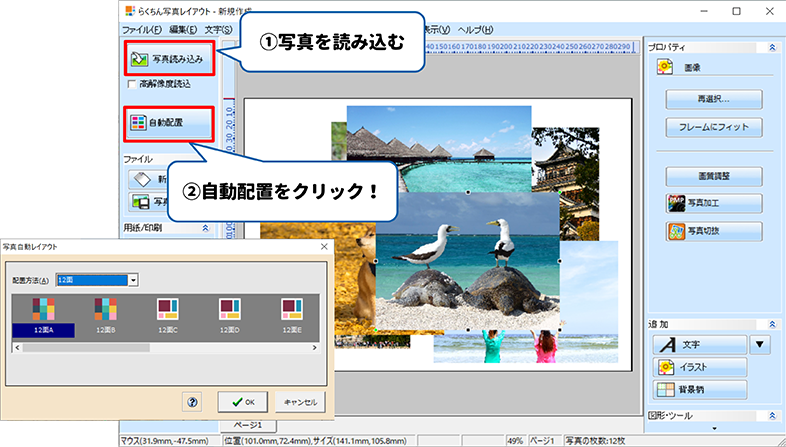786x447 pixels.
Task: Confirm the layout with the OK button
Action: click(x=242, y=401)
